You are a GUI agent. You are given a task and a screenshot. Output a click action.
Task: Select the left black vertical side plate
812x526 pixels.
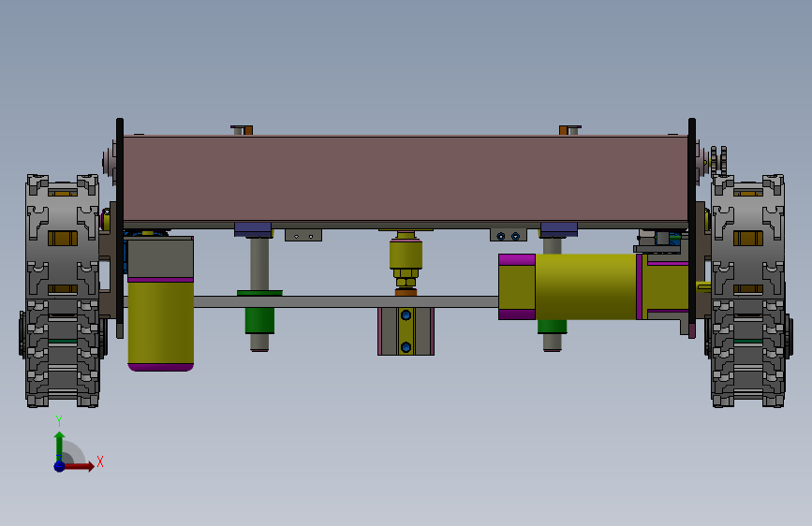(x=120, y=227)
